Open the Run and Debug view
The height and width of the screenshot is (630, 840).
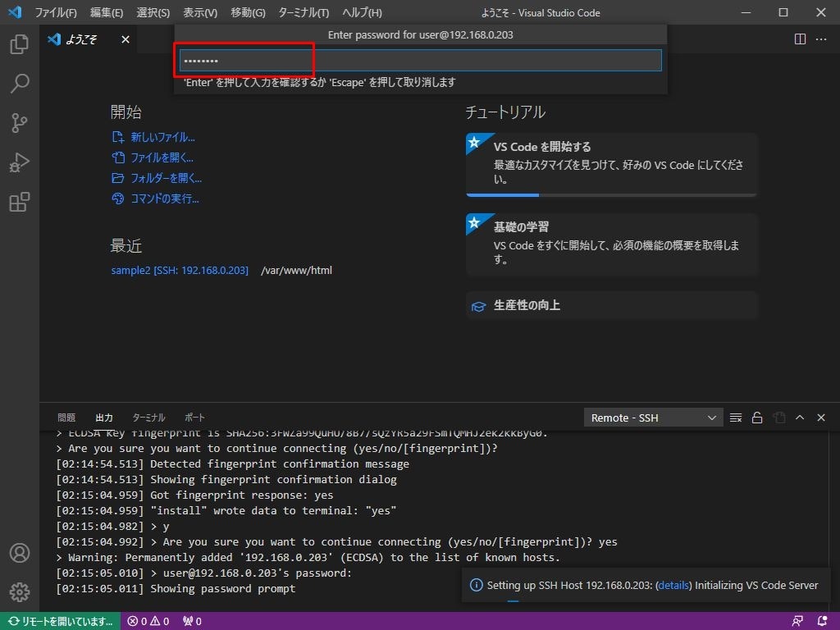20,162
